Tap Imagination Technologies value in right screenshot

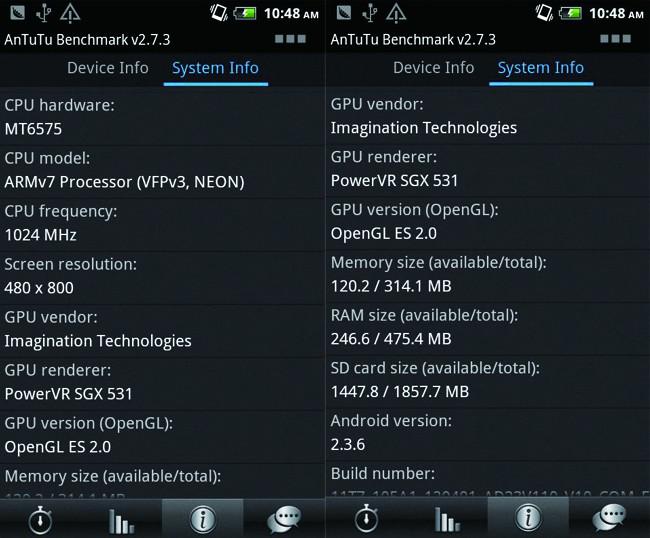424,128
